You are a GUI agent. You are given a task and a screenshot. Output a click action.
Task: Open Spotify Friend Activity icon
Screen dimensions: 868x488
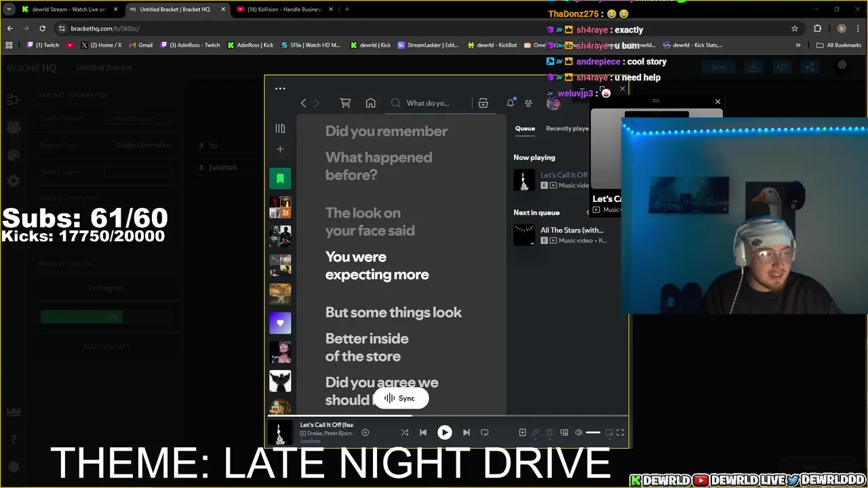pos(528,103)
